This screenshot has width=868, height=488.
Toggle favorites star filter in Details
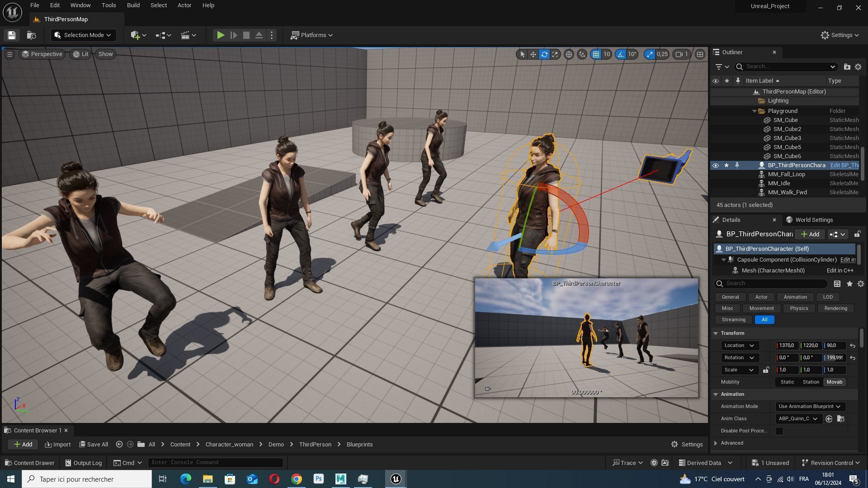(x=849, y=284)
